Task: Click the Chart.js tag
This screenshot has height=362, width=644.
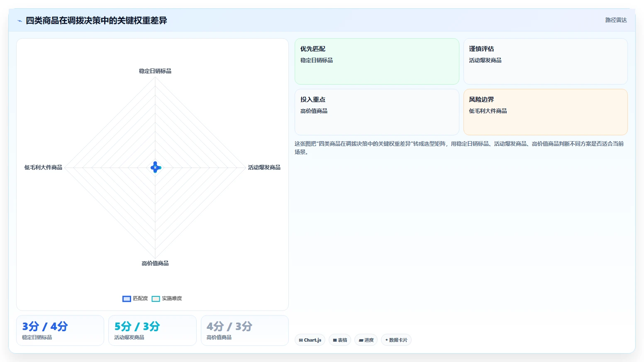Action: (310, 340)
